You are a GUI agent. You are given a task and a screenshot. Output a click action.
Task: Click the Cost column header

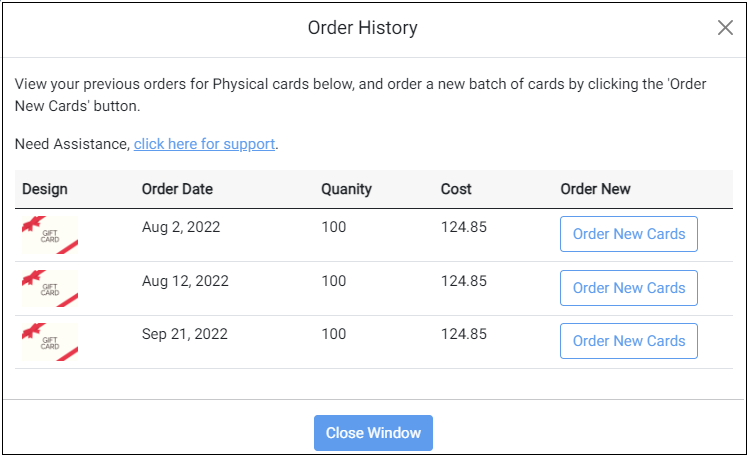(456, 189)
